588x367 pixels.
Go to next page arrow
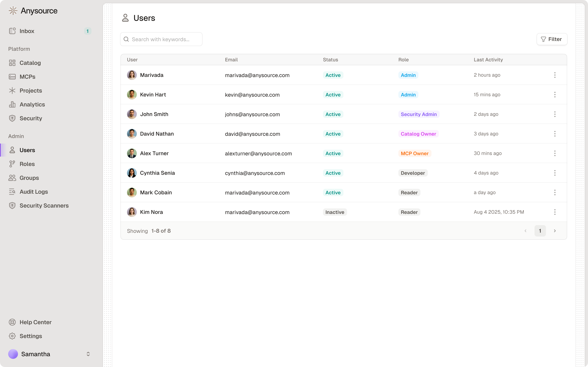[555, 231]
